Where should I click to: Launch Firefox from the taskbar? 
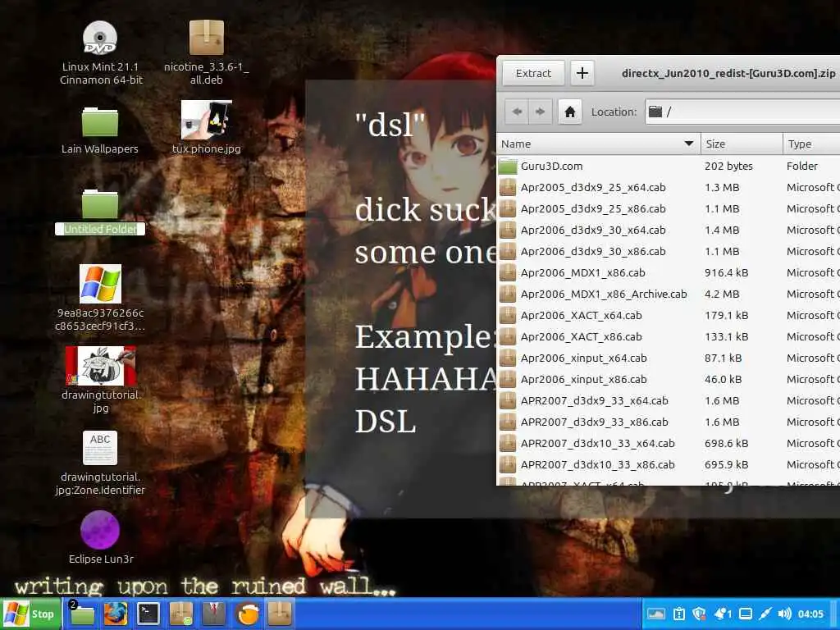click(x=115, y=614)
